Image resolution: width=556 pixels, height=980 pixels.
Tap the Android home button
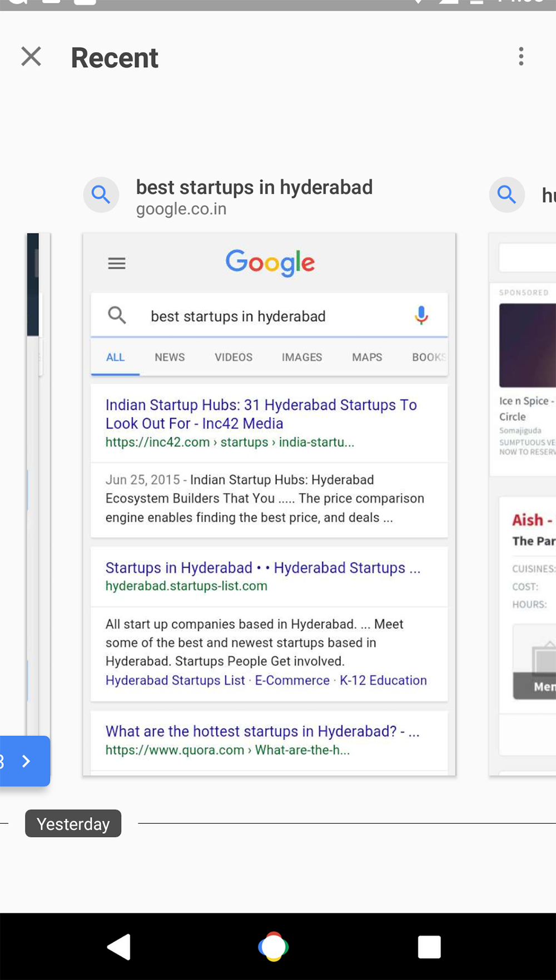(274, 947)
